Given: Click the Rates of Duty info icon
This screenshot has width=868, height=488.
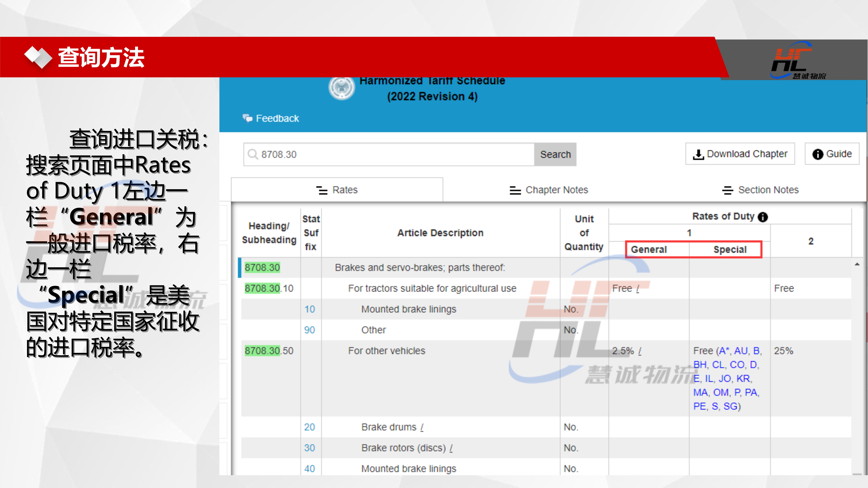Looking at the screenshot, I should (763, 217).
